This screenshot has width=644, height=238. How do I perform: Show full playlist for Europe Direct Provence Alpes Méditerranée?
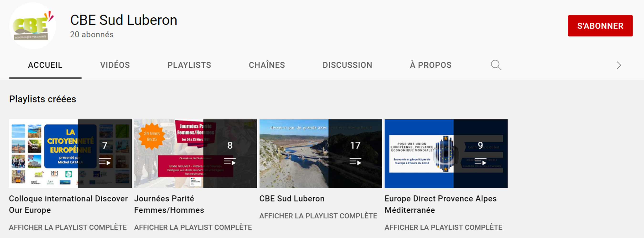(x=443, y=227)
